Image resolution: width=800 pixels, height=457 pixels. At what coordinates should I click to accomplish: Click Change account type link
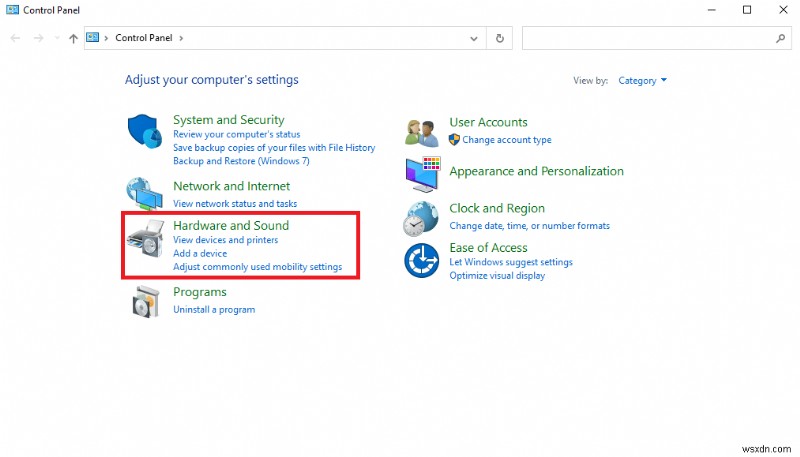[506, 140]
